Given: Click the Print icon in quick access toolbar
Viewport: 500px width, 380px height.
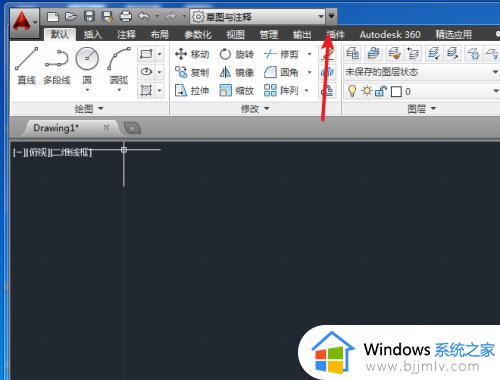Looking at the screenshot, I should (126, 16).
